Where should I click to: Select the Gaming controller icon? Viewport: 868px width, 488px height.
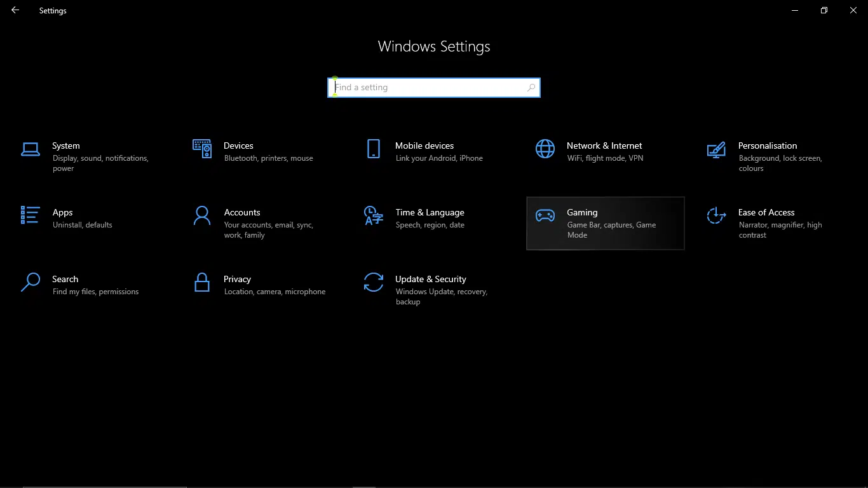pos(545,215)
